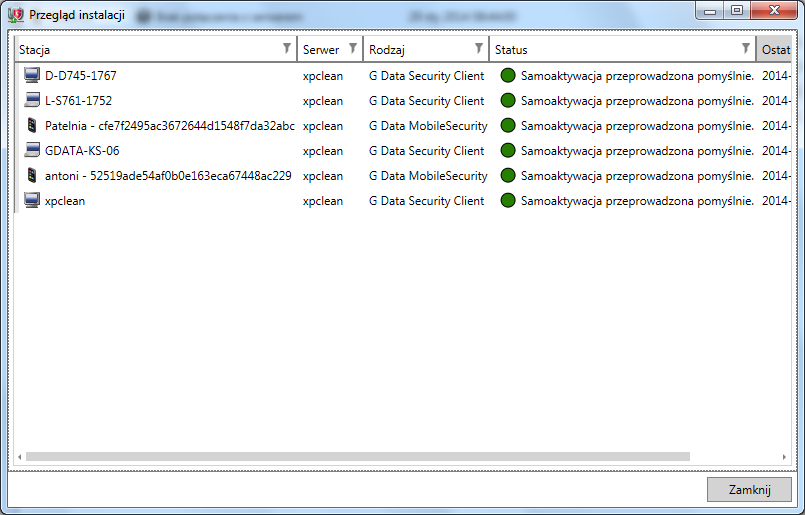This screenshot has height=515, width=805.
Task: Select station name L-S761-1752
Action: point(78,100)
